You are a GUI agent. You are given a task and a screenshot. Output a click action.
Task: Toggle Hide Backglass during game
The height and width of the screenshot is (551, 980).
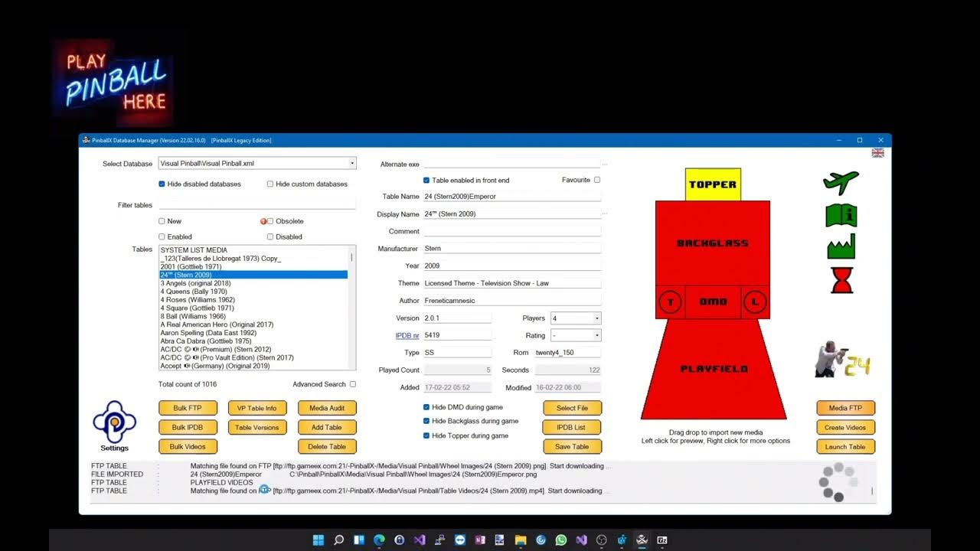(426, 421)
